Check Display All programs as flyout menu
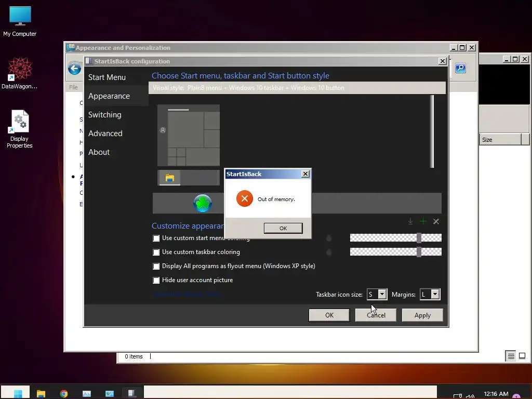This screenshot has height=399, width=532. (156, 267)
